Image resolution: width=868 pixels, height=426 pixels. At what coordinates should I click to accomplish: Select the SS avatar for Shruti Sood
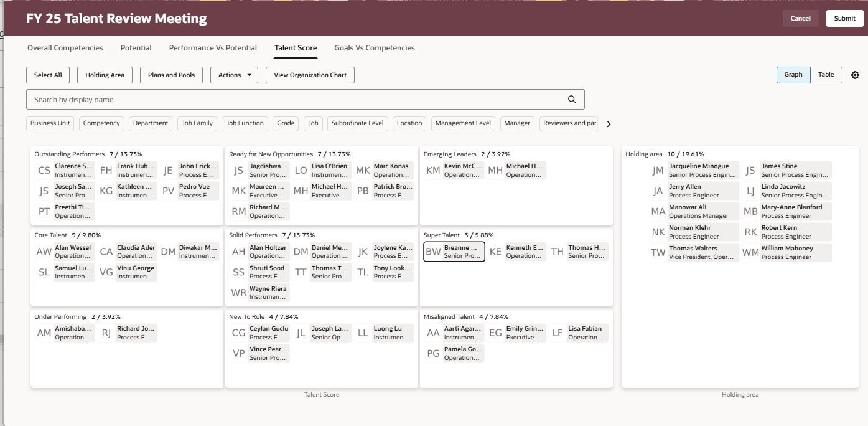point(239,273)
